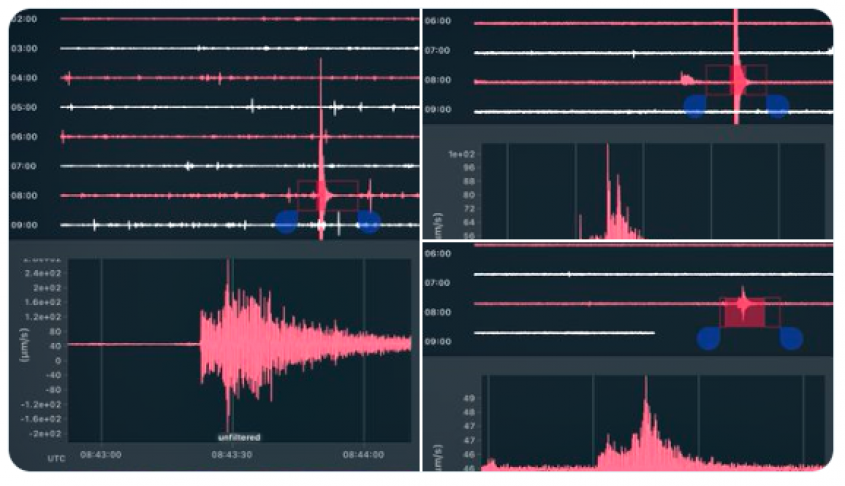Click right blue selection handle in left panel

[x=368, y=222]
